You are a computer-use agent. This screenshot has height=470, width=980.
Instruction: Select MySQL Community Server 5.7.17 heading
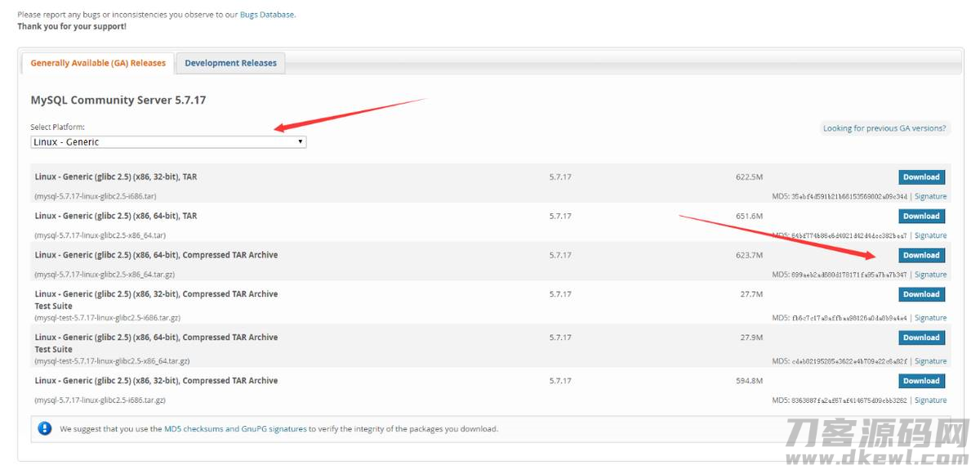[x=118, y=101]
